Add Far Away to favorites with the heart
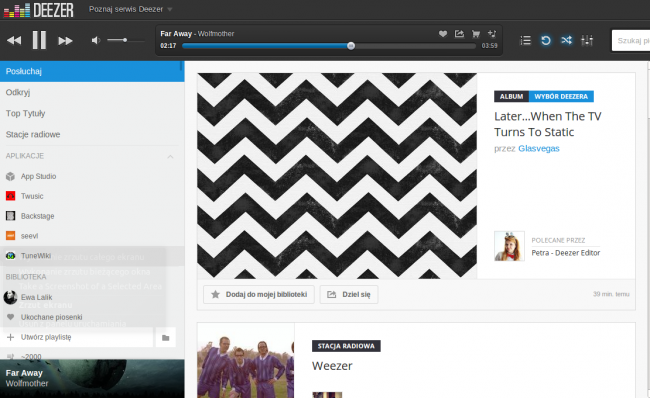Screen dimensions: 650x398 click(443, 34)
